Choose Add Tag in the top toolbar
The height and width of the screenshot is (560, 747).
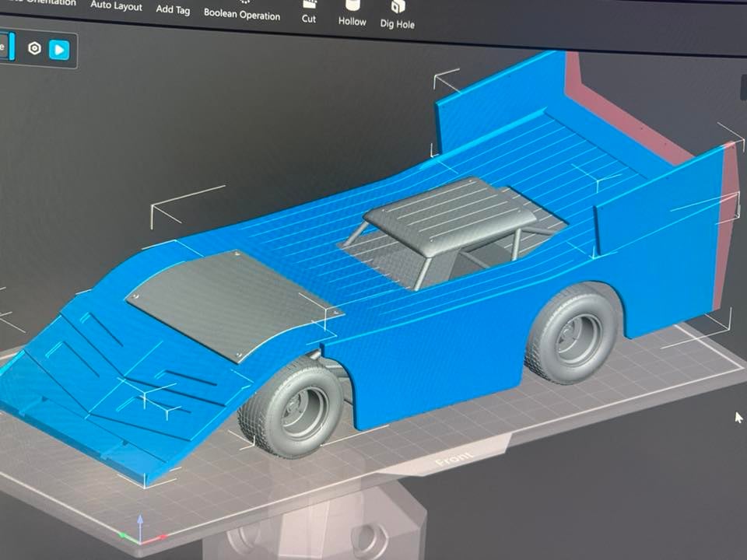pyautogui.click(x=173, y=9)
